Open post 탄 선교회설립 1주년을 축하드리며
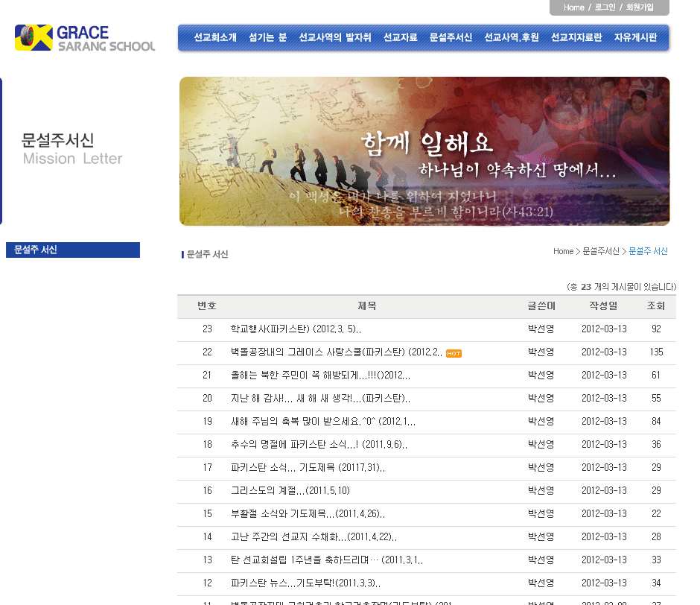The height and width of the screenshot is (605, 700). pos(327,560)
